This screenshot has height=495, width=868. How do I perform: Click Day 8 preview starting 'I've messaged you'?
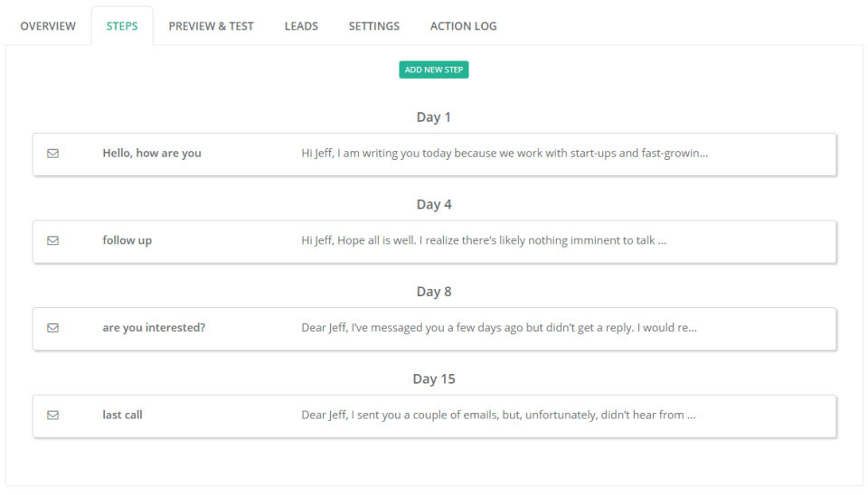pos(498,328)
